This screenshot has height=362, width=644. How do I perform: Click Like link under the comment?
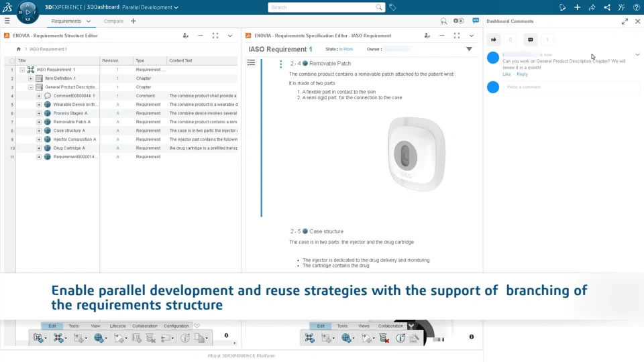pos(506,74)
